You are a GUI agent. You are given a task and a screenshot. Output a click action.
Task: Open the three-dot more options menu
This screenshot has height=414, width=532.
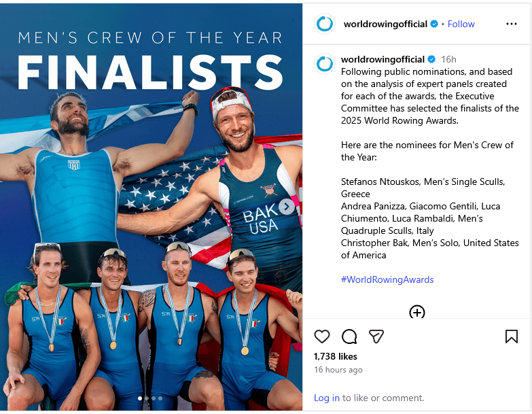(x=512, y=24)
